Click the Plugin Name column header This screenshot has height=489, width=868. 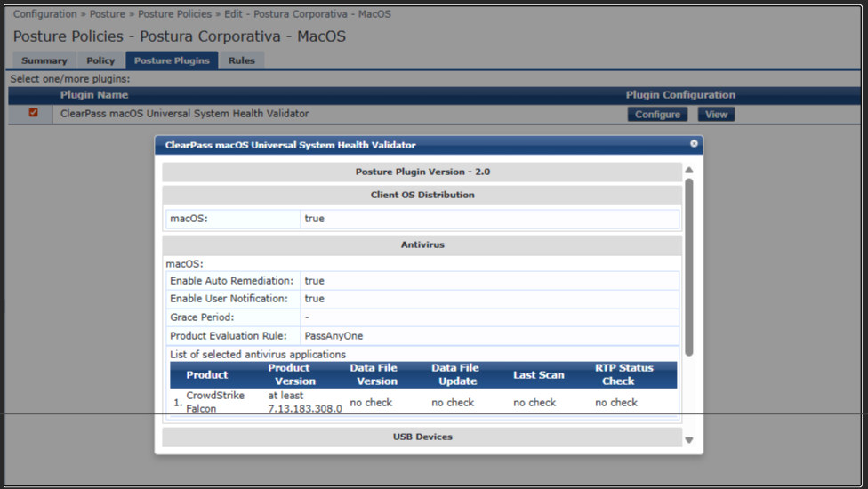pyautogui.click(x=94, y=95)
